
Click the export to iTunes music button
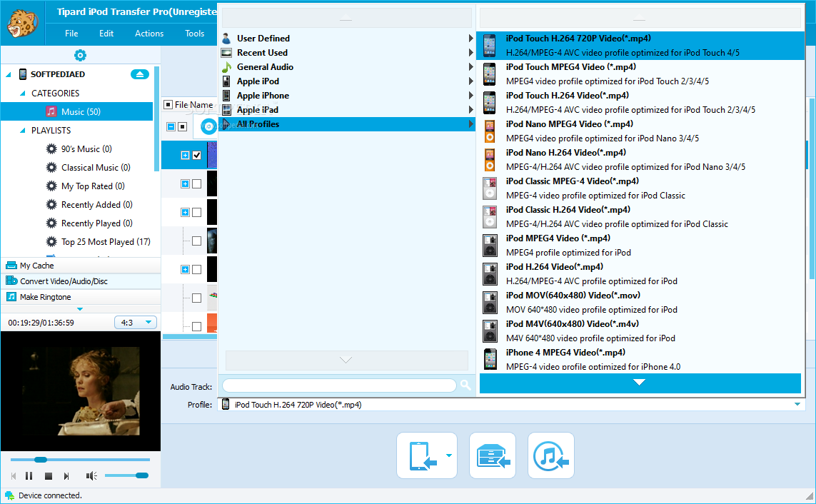tap(551, 455)
